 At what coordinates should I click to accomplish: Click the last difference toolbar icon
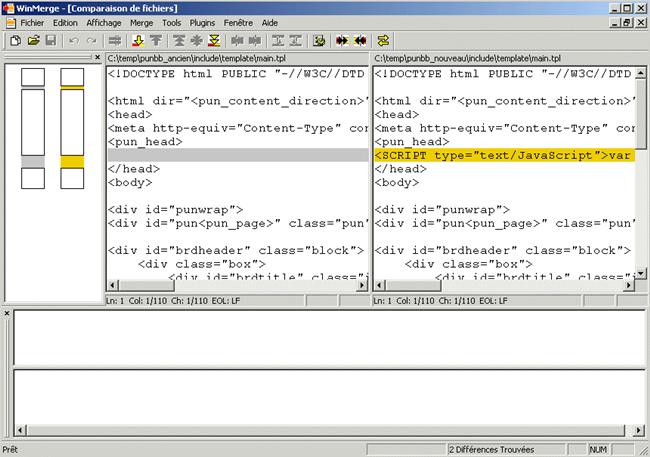click(215, 40)
